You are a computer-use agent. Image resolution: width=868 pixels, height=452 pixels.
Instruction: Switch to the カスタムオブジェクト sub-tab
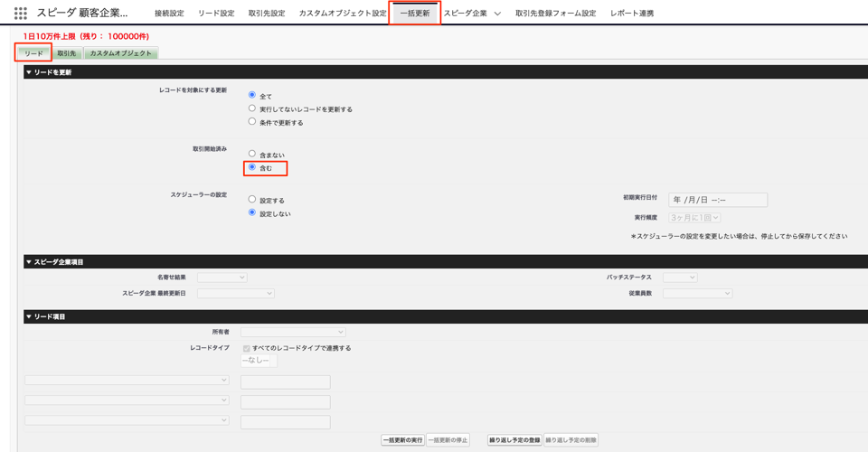click(120, 53)
